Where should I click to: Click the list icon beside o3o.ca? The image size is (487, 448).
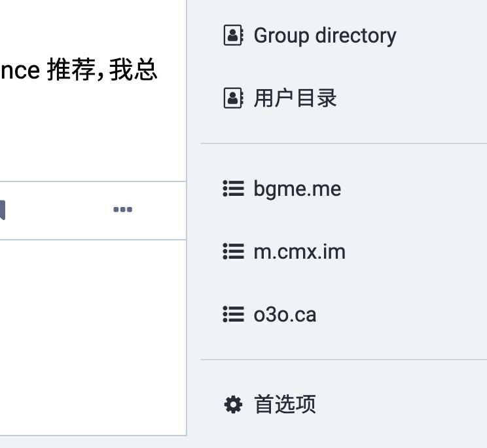[x=233, y=314]
